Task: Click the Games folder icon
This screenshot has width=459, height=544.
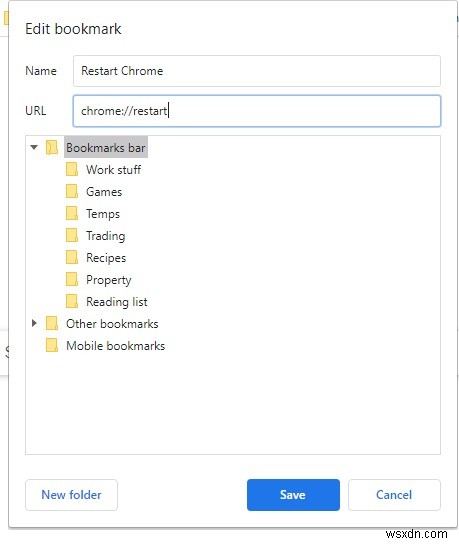Action: (72, 192)
